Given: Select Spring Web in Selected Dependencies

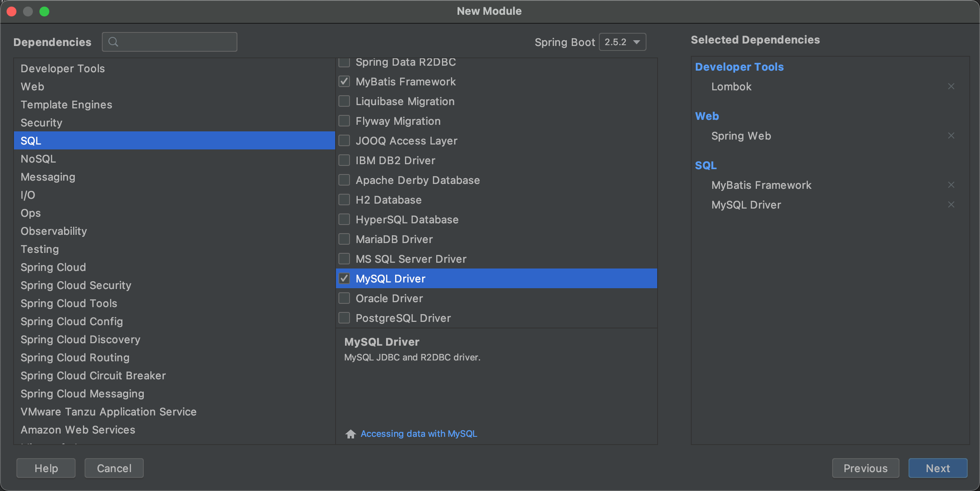Looking at the screenshot, I should point(741,136).
